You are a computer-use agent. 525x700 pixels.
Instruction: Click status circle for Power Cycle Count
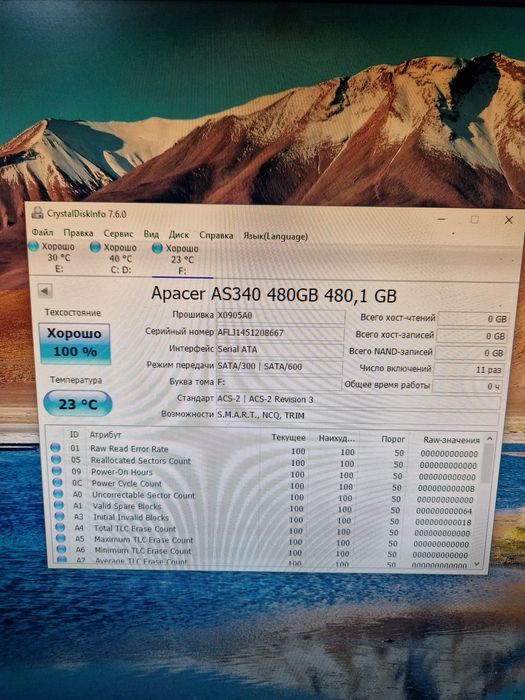click(57, 482)
